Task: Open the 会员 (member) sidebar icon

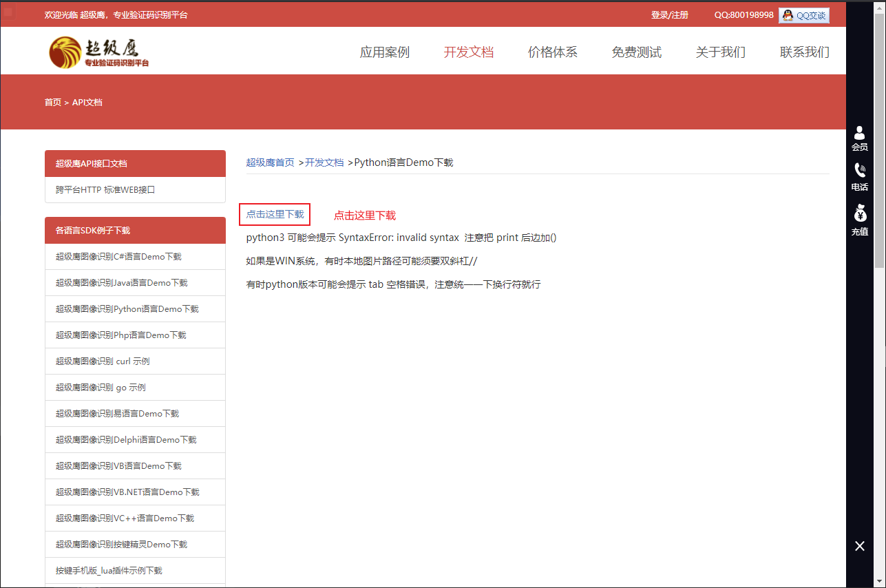Action: [x=860, y=140]
